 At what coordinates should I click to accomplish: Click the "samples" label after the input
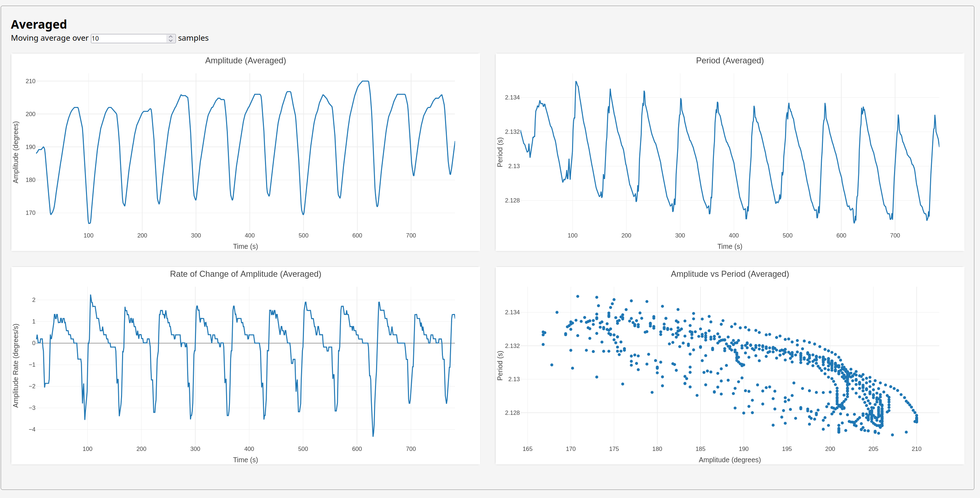193,38
